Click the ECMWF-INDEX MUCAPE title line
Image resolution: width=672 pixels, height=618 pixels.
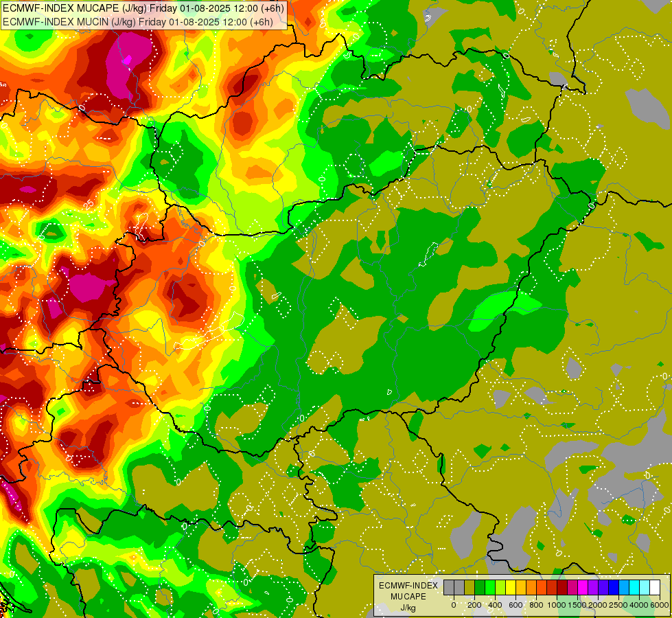coord(143,8)
